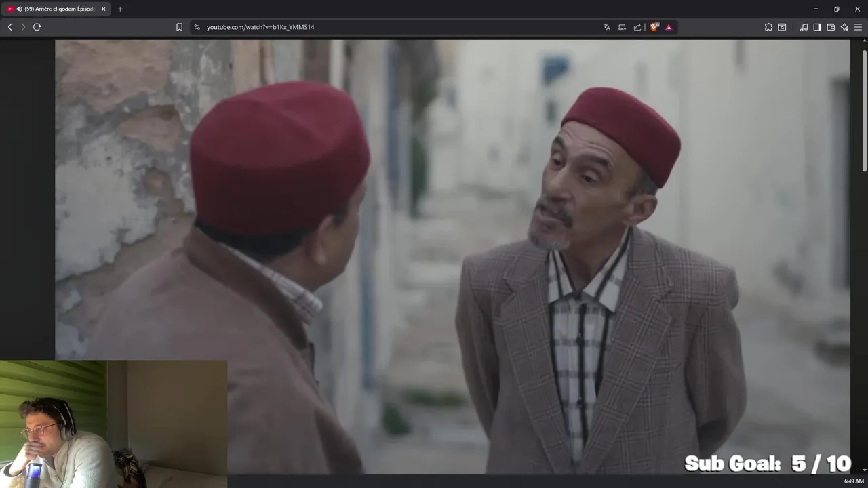Close the Arrière el godem tab
This screenshot has width=868, height=488.
coord(104,9)
